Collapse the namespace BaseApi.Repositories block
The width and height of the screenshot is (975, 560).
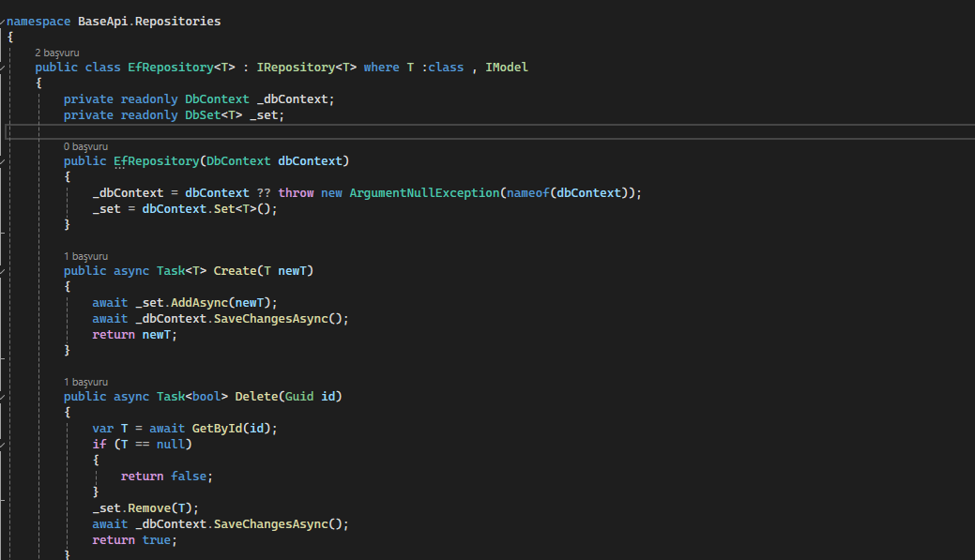click(3, 22)
